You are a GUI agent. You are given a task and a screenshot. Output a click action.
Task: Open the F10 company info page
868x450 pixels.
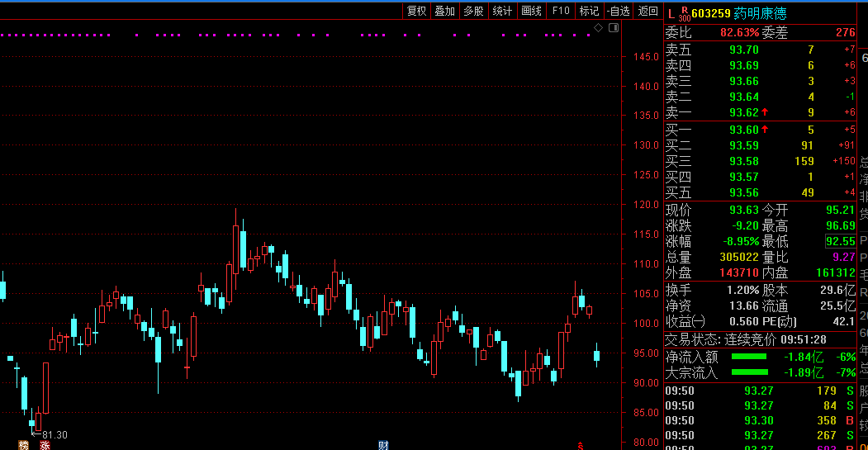(561, 11)
